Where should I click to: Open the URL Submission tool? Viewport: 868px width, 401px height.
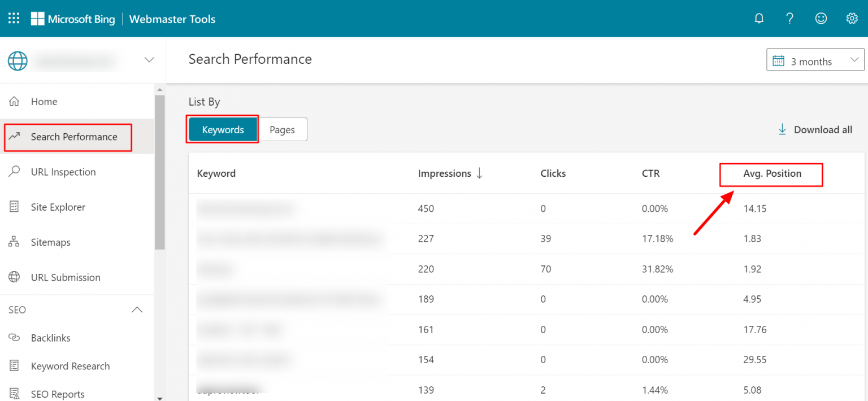pyautogui.click(x=65, y=277)
